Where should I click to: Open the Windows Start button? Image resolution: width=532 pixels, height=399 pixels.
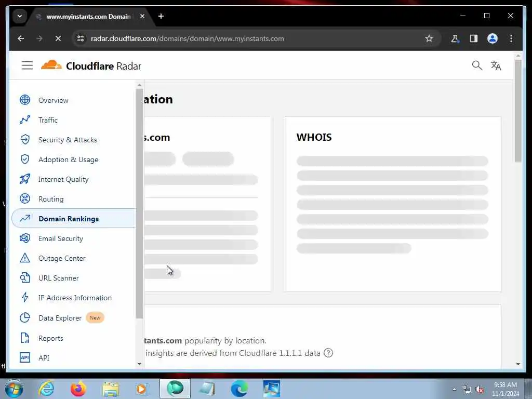[14, 389]
